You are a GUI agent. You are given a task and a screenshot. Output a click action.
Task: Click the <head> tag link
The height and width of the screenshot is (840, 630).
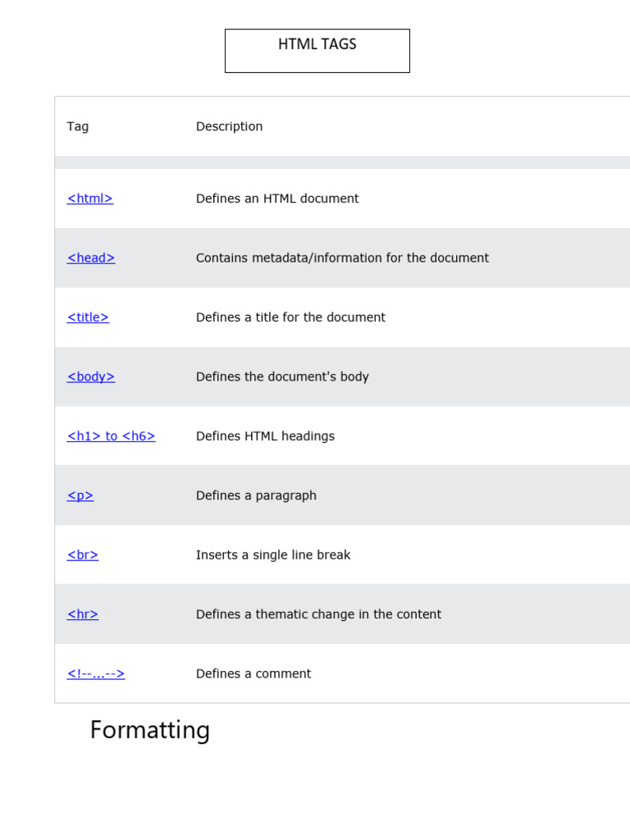pyautogui.click(x=91, y=258)
